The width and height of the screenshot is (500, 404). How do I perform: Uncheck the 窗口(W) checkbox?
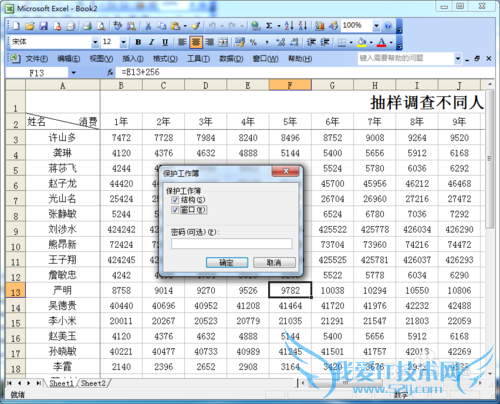tap(175, 210)
